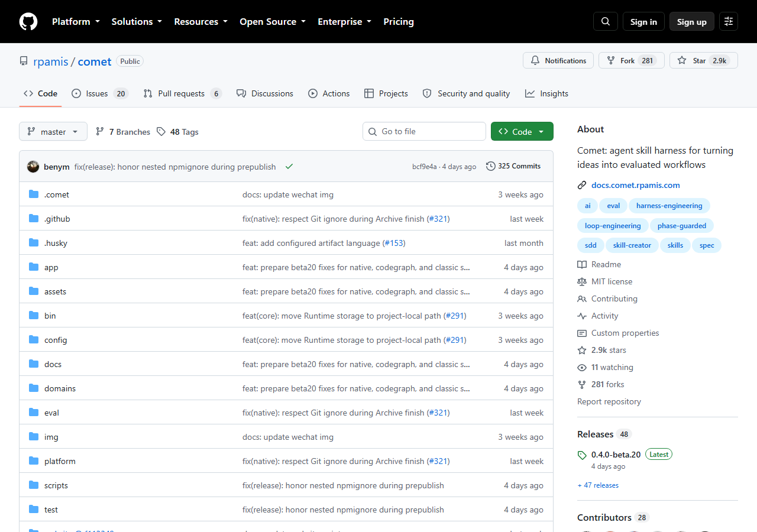Click the .github folder icon
Image resolution: width=757 pixels, height=532 pixels.
(x=34, y=219)
